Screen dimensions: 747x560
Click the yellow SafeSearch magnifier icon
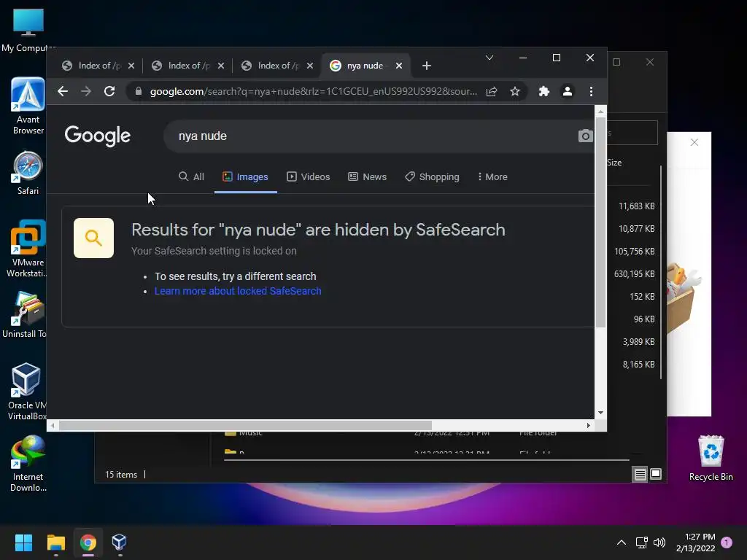coord(93,238)
